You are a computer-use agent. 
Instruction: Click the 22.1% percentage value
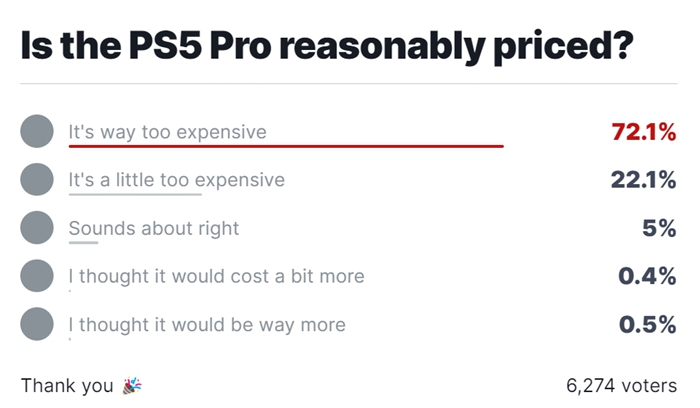tap(644, 180)
